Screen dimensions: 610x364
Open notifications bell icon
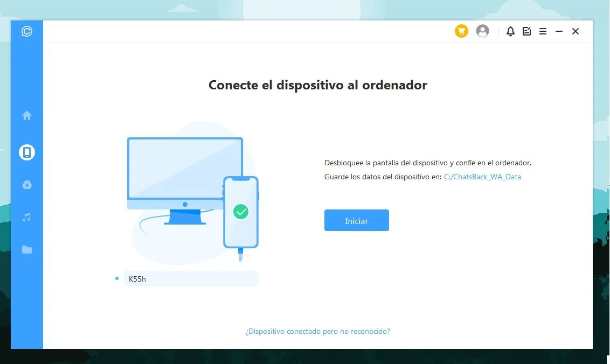pos(510,31)
